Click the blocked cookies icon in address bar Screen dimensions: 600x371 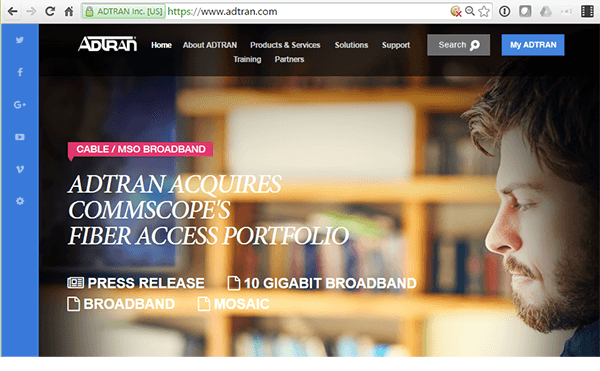[x=456, y=11]
